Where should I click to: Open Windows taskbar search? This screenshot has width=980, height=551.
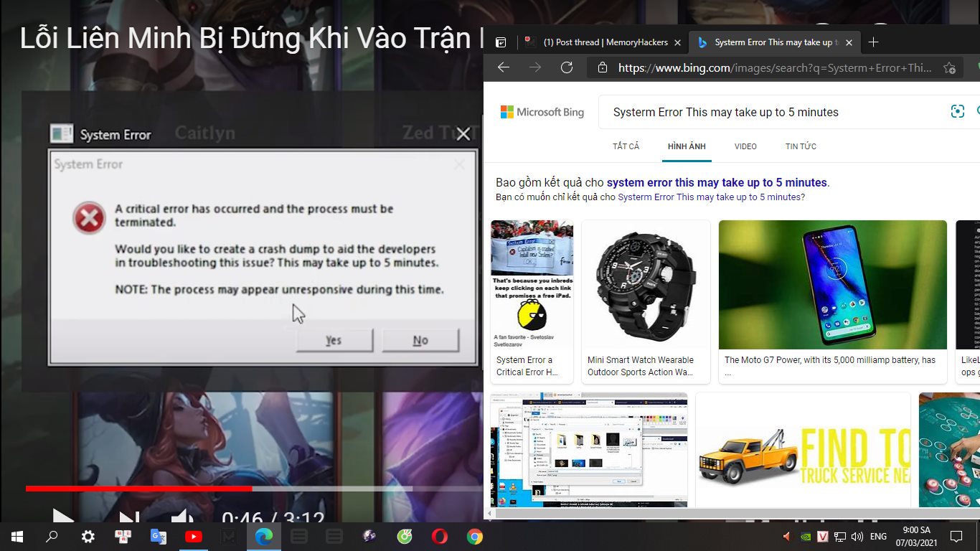click(x=52, y=537)
